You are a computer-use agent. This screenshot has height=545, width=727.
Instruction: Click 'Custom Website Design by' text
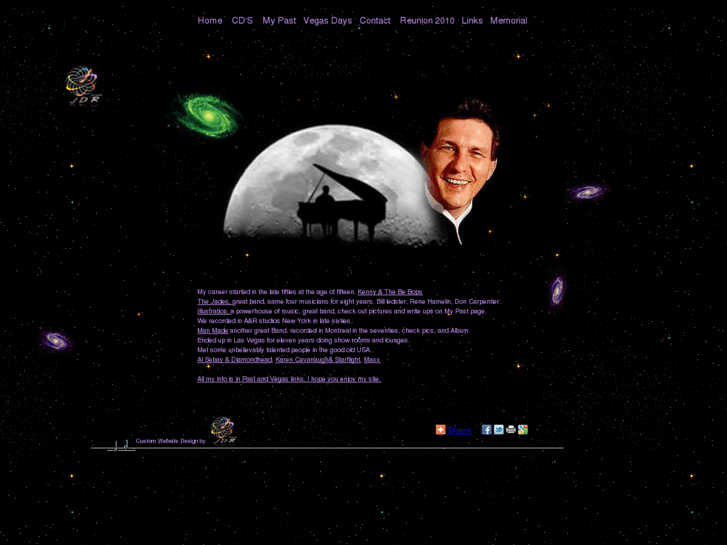pos(171,441)
